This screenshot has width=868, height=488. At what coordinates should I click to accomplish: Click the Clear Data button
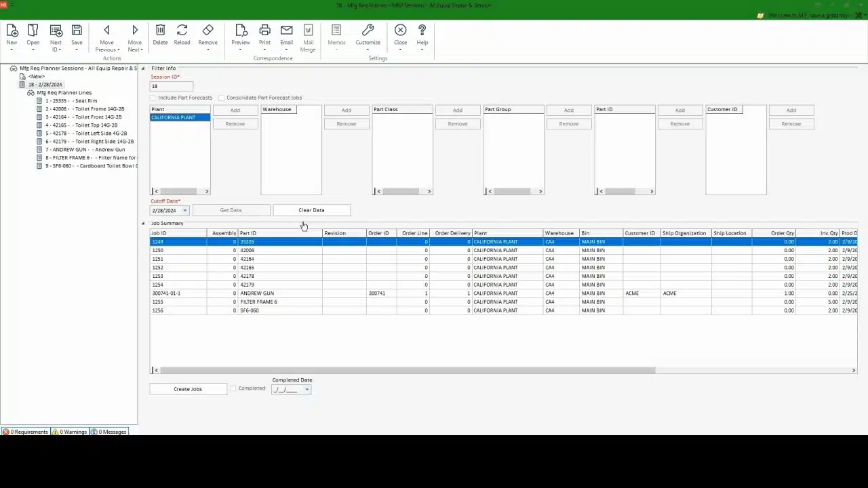pos(311,210)
